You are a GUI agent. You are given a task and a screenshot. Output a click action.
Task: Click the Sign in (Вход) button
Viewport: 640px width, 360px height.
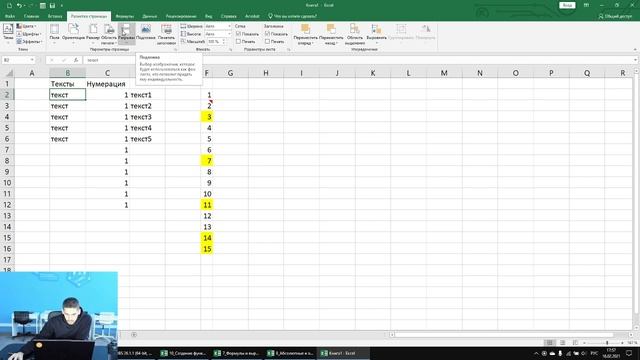[x=567, y=5]
